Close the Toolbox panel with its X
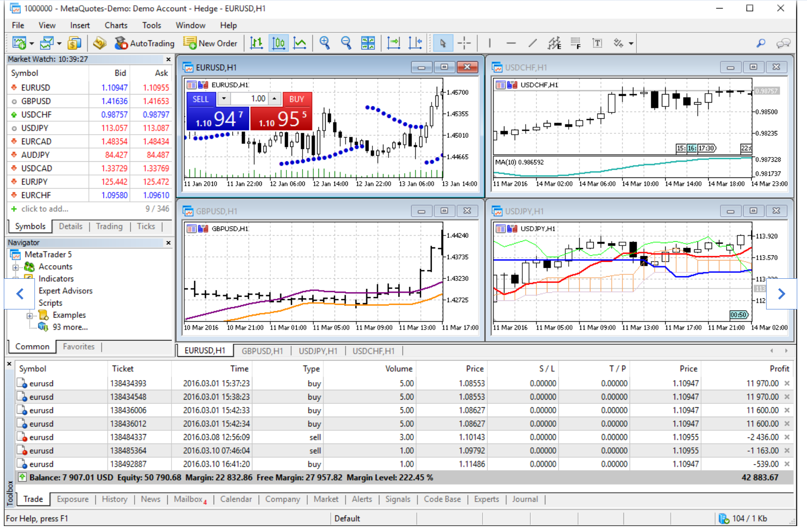Viewport: 807px width, 532px height. point(9,364)
